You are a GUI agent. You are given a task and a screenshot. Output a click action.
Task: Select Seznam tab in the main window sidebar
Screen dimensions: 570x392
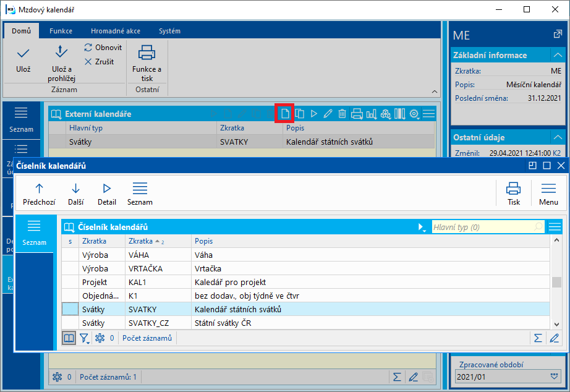click(21, 121)
